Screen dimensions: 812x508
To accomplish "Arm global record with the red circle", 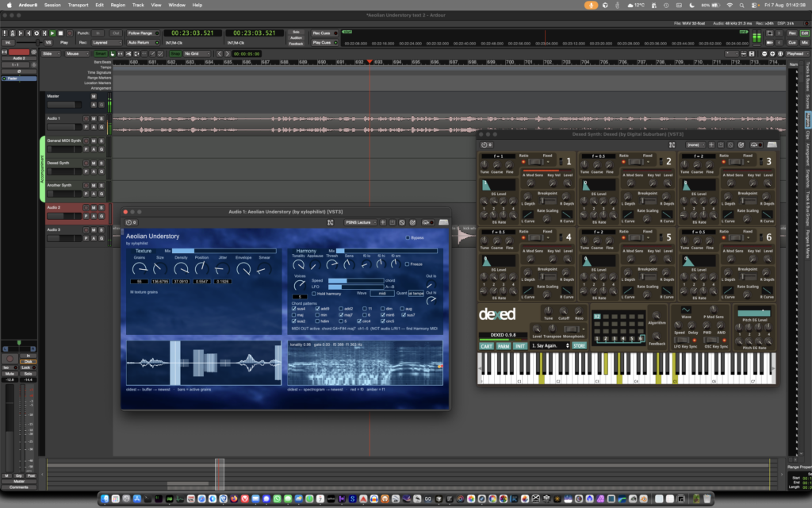I will click(x=70, y=33).
